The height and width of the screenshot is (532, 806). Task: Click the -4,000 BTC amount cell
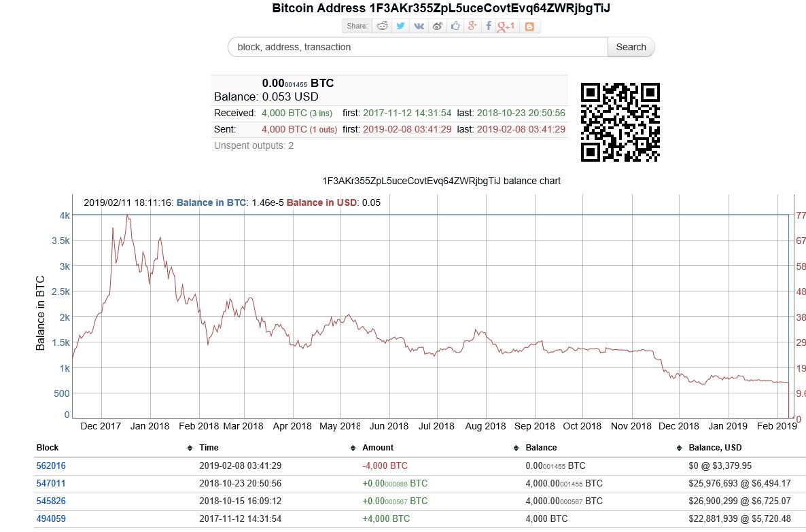pos(385,465)
